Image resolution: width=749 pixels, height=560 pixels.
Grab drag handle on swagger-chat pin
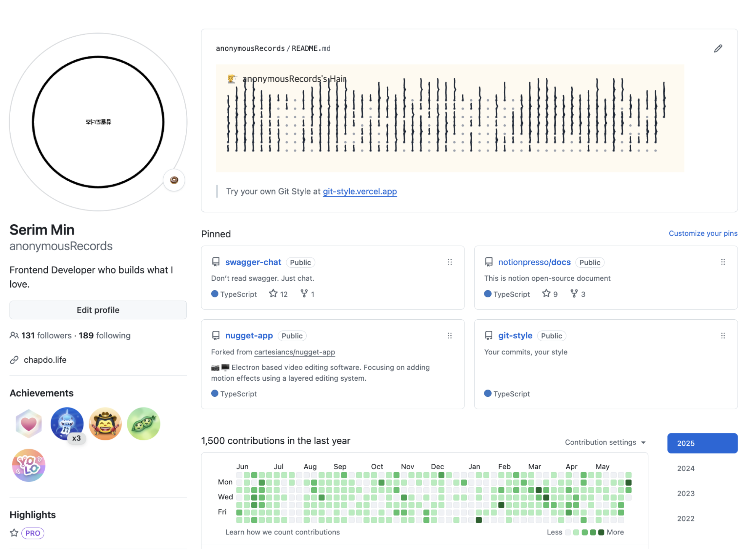pos(450,262)
